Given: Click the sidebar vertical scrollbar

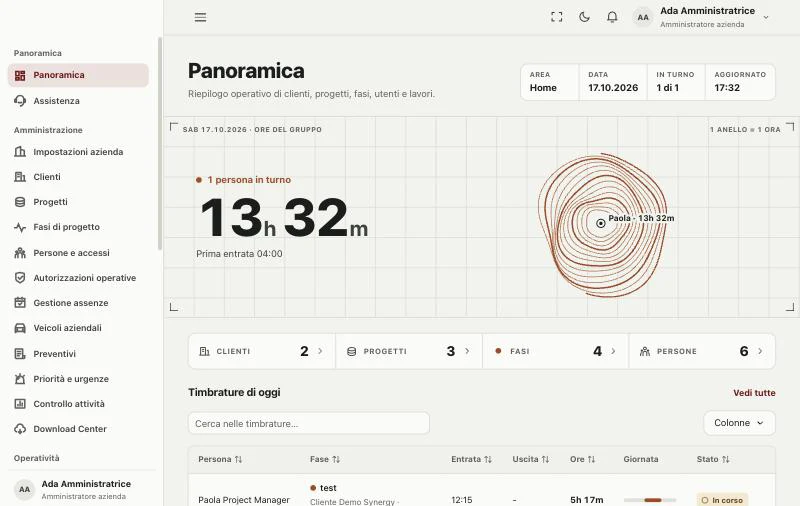Looking at the screenshot, I should pos(160,143).
